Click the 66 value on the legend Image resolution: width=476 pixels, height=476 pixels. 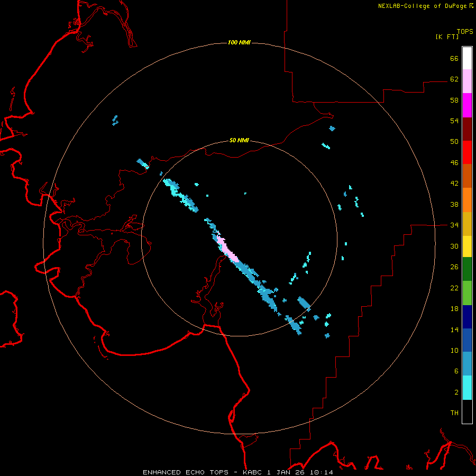[x=454, y=58]
